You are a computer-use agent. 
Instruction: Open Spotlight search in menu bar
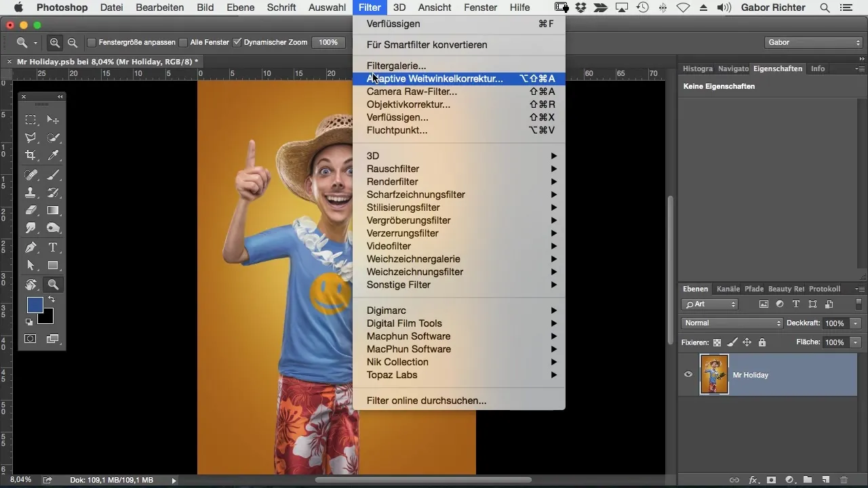tap(825, 7)
